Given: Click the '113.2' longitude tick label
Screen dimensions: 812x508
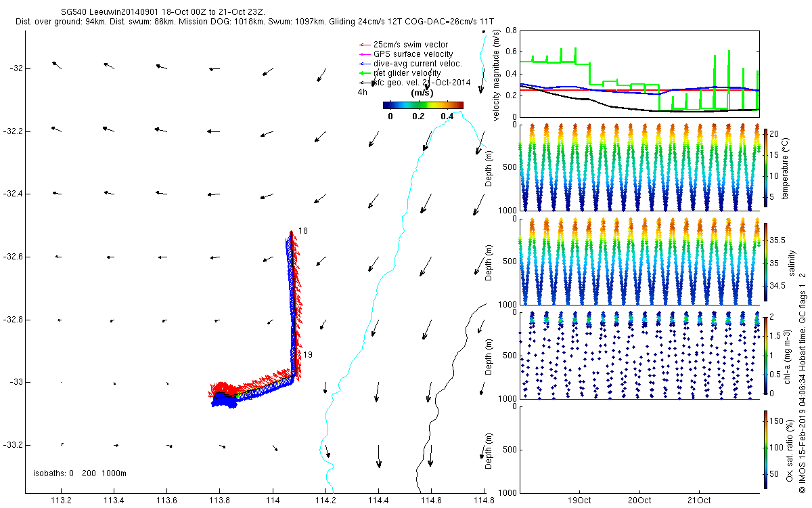Looking at the screenshot, I should [x=62, y=501].
